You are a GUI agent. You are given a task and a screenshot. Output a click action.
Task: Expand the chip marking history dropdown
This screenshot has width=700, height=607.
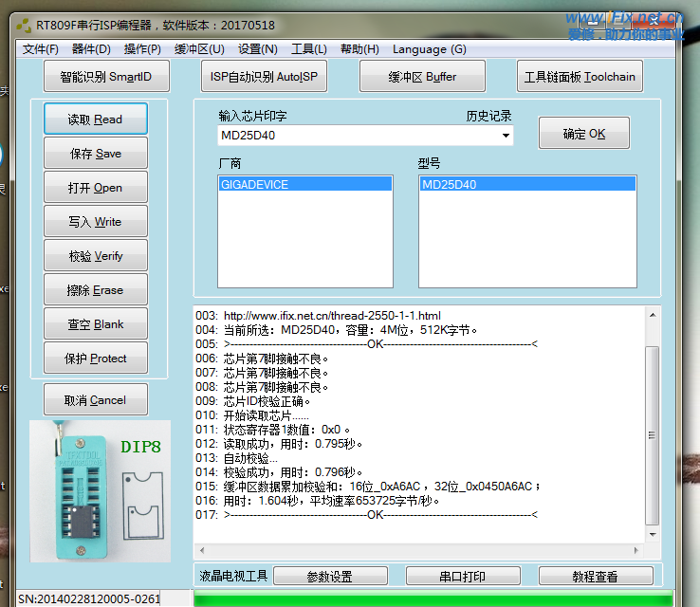click(506, 136)
